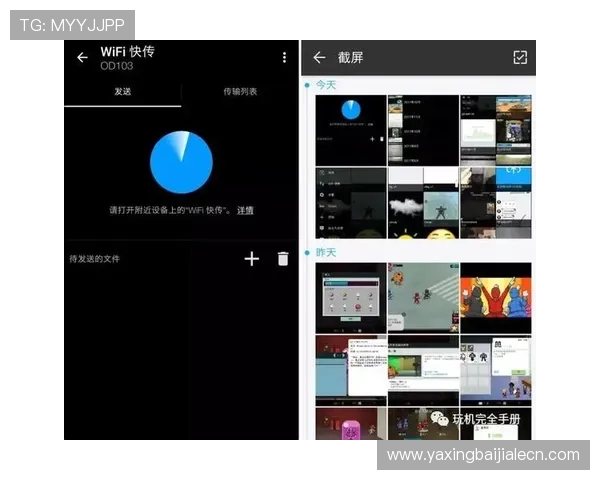
Task: Open the middle thumbnail in 今天 first row
Action: click(x=423, y=129)
